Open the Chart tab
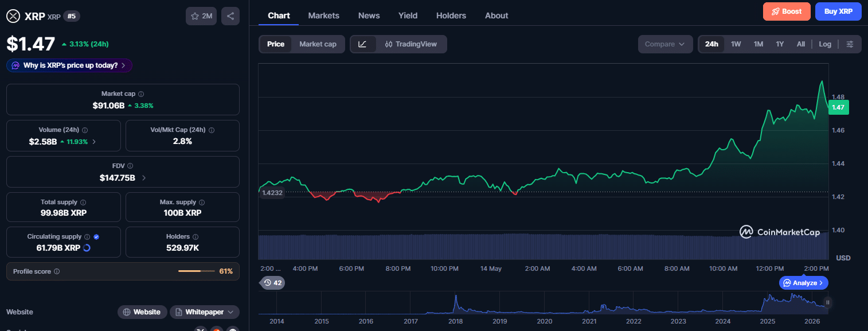Viewport: 868px width, 331px height. point(279,15)
